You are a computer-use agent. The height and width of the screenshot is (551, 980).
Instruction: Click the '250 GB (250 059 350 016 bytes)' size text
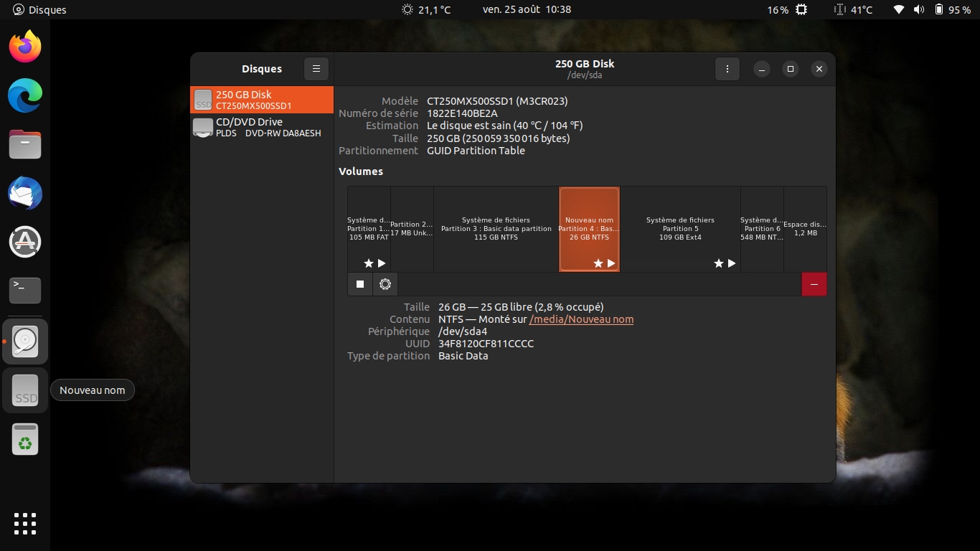[x=499, y=138]
